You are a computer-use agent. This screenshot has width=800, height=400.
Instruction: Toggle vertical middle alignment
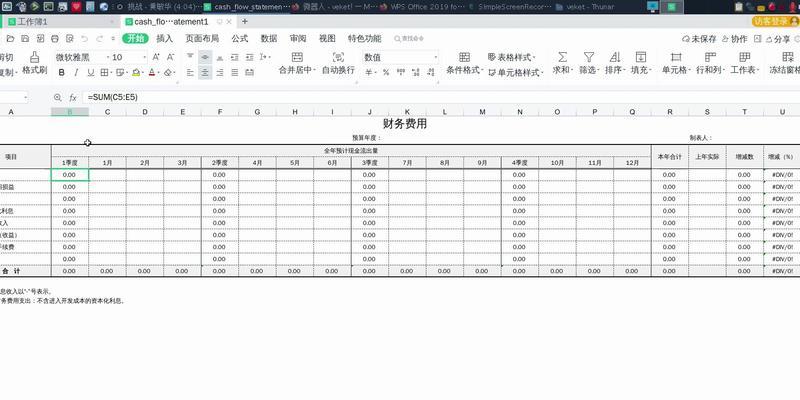pyautogui.click(x=205, y=57)
